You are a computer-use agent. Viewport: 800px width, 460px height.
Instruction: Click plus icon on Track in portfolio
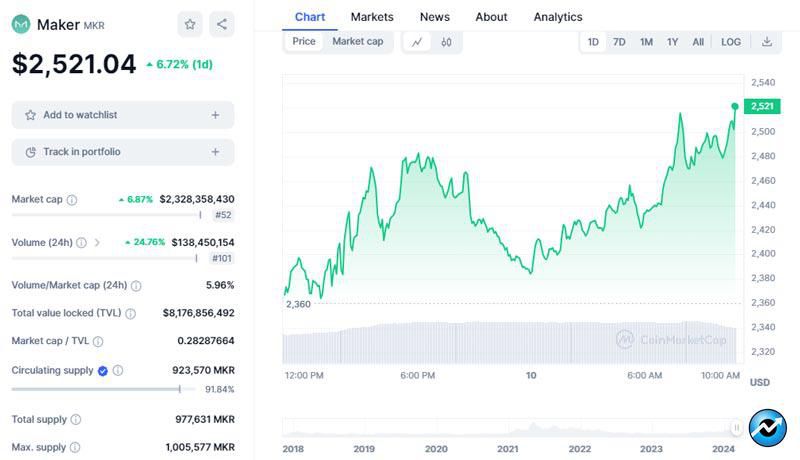tap(215, 152)
